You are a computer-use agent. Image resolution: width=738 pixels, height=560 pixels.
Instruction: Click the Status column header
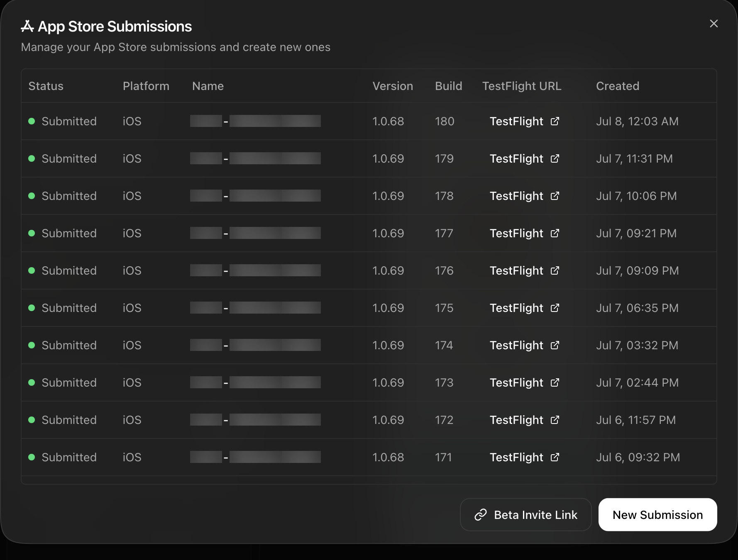coord(46,86)
